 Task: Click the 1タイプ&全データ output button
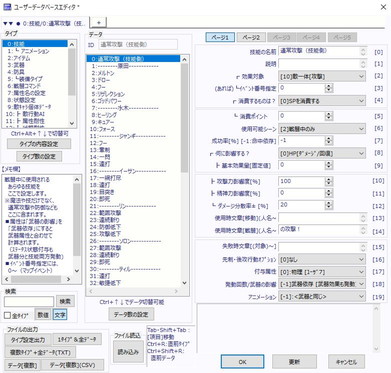77,339
